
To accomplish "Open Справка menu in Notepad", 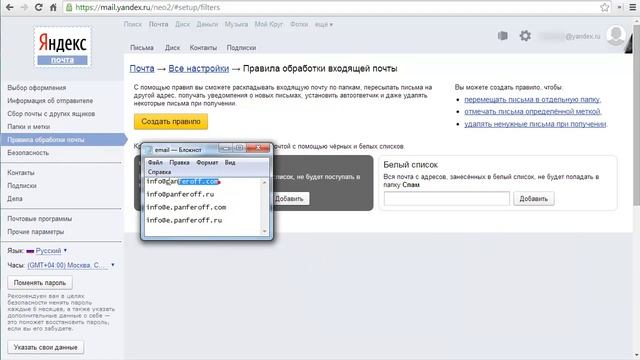I will tap(159, 172).
